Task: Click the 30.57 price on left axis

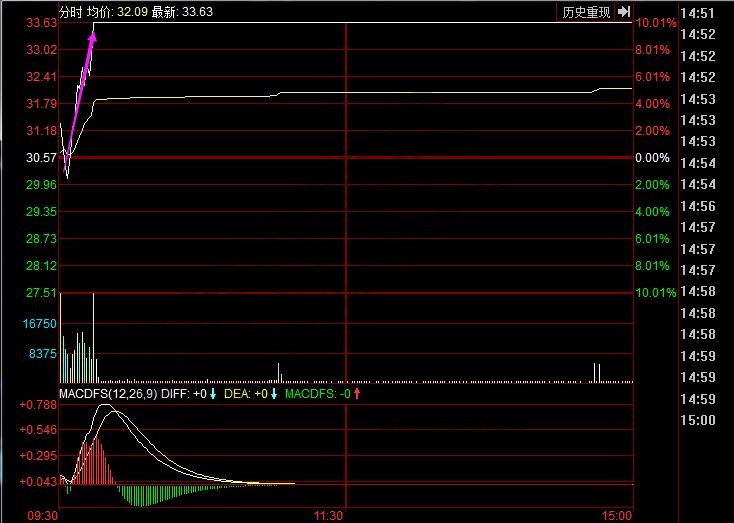Action: tap(41, 158)
